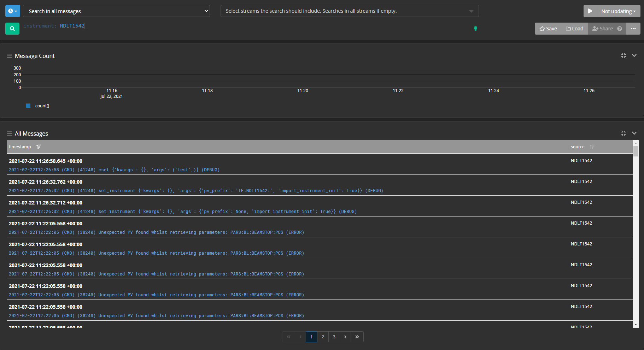Open the ellipsis more actions menu

click(x=633, y=29)
